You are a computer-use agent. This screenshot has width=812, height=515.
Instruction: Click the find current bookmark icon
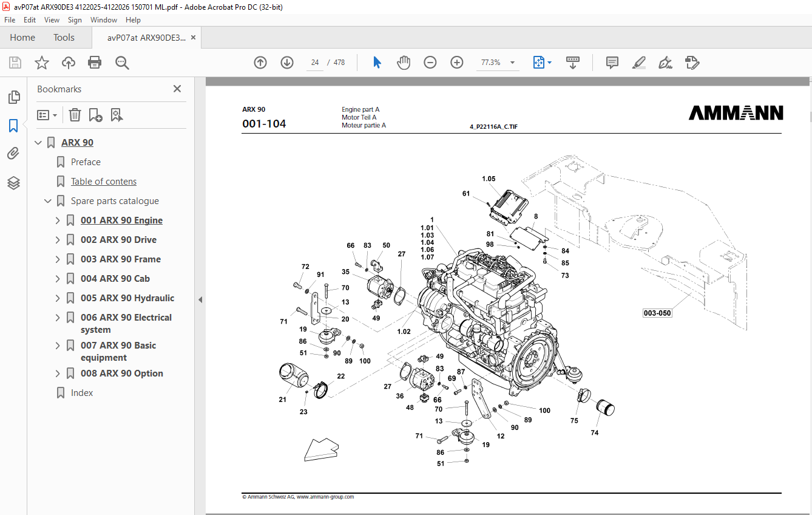pos(117,115)
